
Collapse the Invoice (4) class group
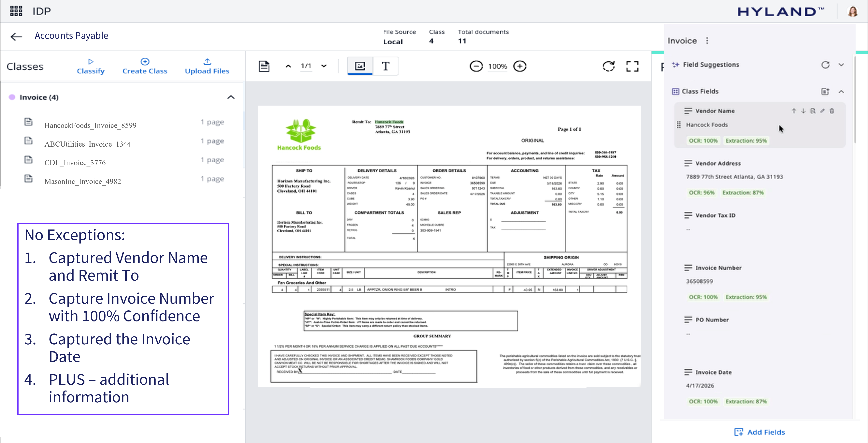231,97
